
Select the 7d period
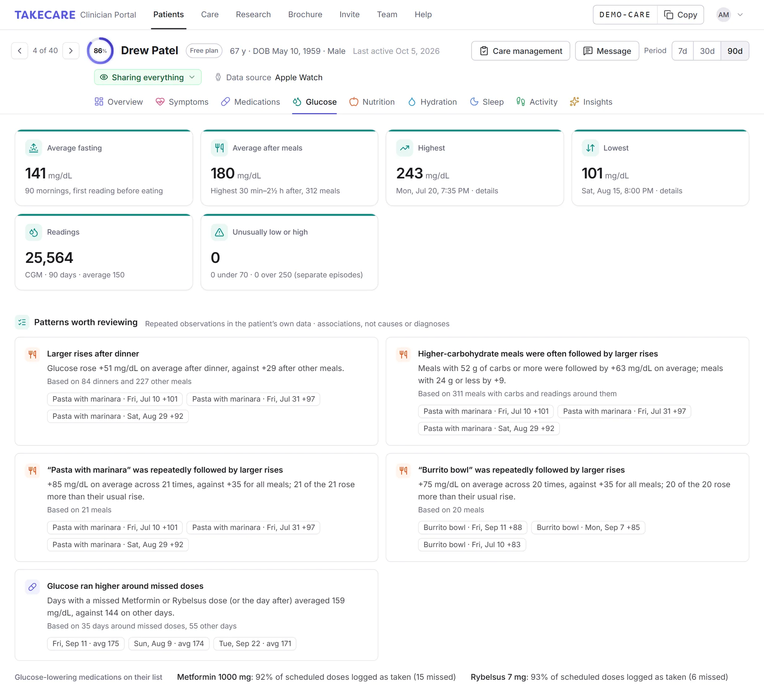pyautogui.click(x=682, y=51)
